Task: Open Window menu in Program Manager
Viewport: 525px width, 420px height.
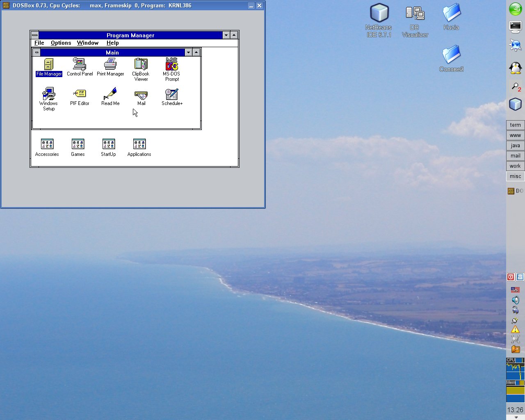Action: click(x=88, y=43)
